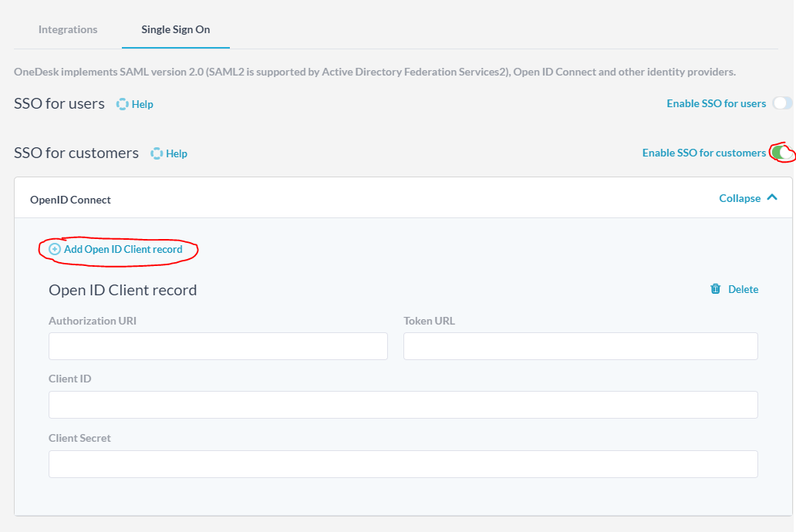Collapse the OpenID Connect section via Collapse text
This screenshot has width=796, height=532.
point(740,198)
